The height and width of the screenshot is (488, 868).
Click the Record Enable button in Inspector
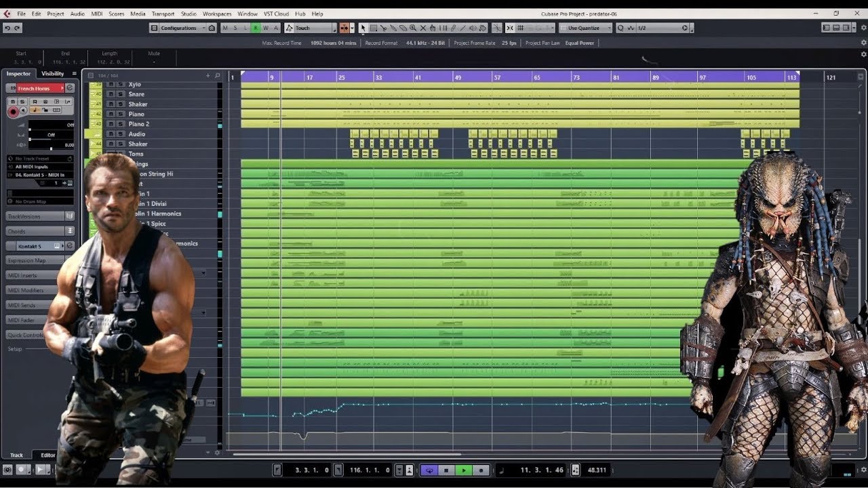pos(13,111)
